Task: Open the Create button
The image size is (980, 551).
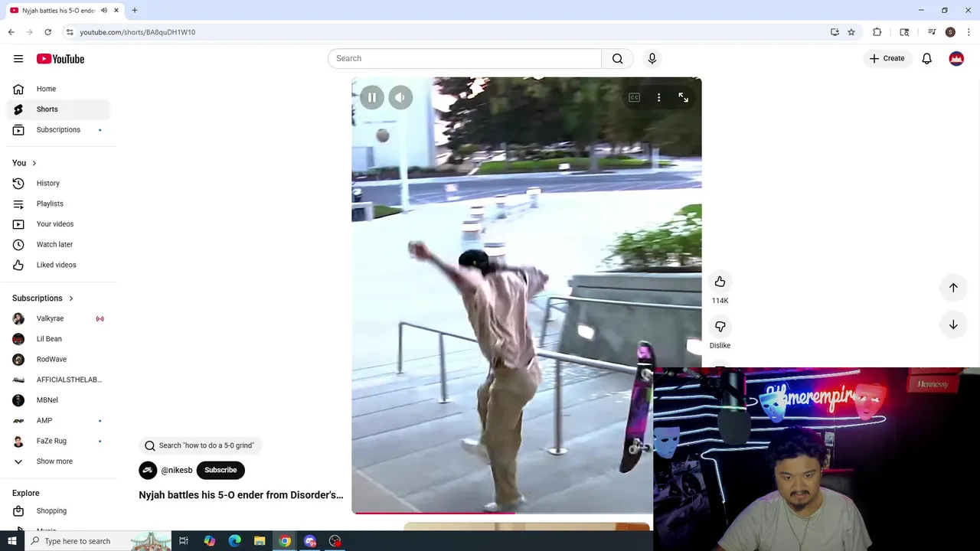Action: click(x=887, y=58)
